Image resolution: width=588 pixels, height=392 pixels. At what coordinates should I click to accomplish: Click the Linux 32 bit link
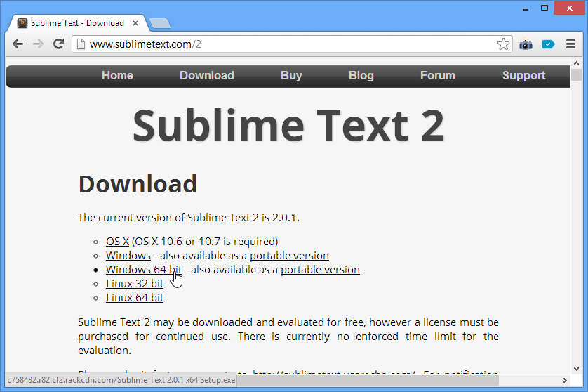click(135, 284)
